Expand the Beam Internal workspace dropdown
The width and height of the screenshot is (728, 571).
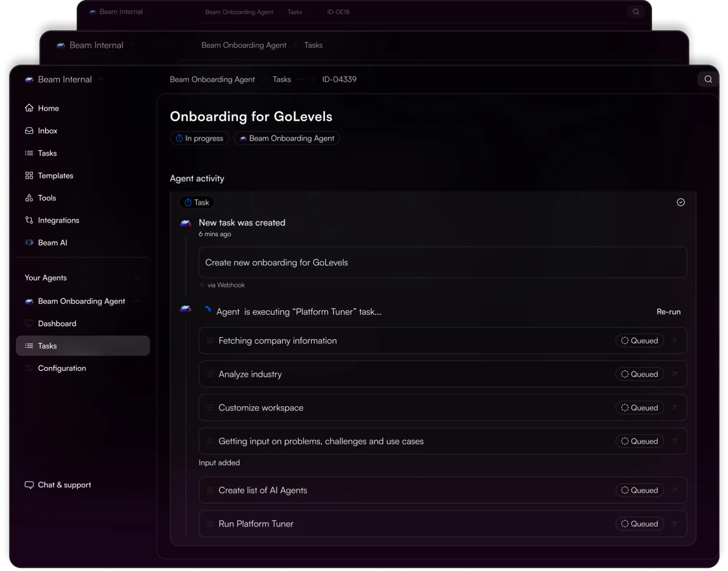click(x=101, y=79)
